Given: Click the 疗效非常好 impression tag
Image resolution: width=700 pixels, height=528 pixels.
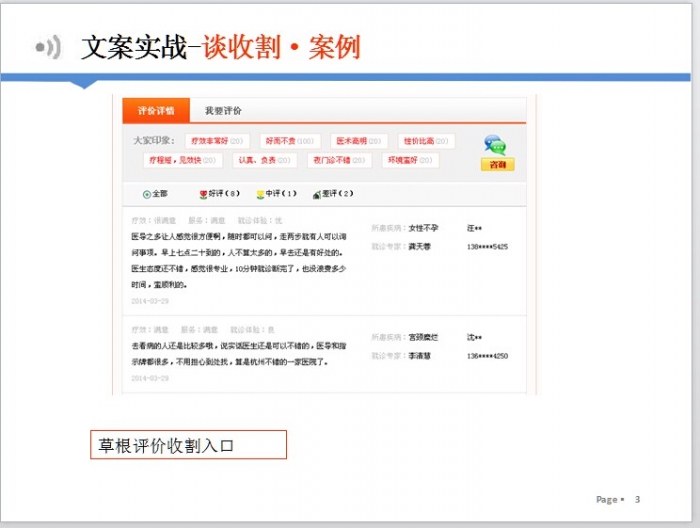Looking at the screenshot, I should [x=216, y=141].
